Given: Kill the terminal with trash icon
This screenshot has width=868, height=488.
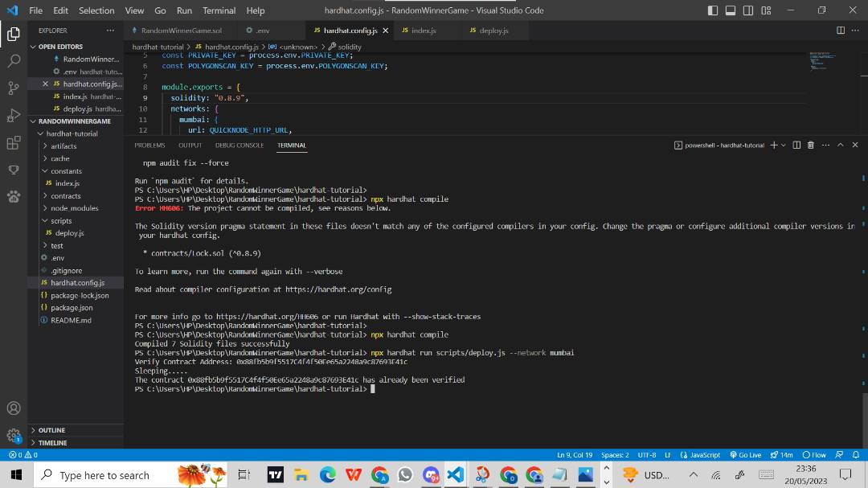Looking at the screenshot, I should tap(811, 145).
